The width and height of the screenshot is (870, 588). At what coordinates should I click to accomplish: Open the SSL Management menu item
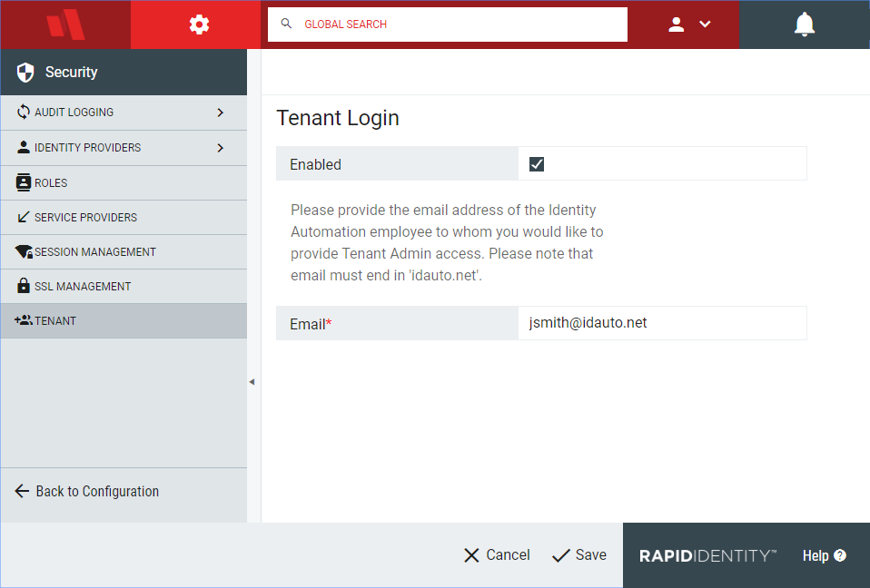tap(124, 287)
